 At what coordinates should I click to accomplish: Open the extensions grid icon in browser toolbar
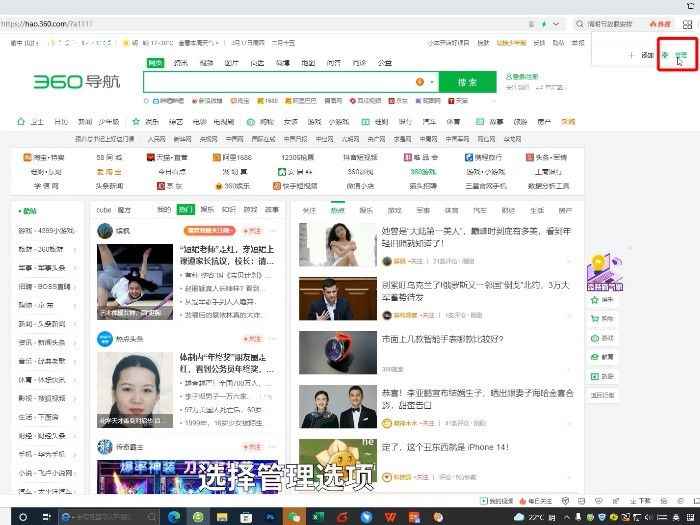click(688, 24)
